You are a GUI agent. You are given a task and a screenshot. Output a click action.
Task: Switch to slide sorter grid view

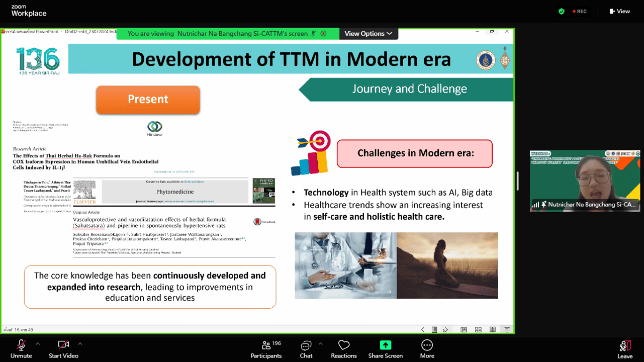478,330
